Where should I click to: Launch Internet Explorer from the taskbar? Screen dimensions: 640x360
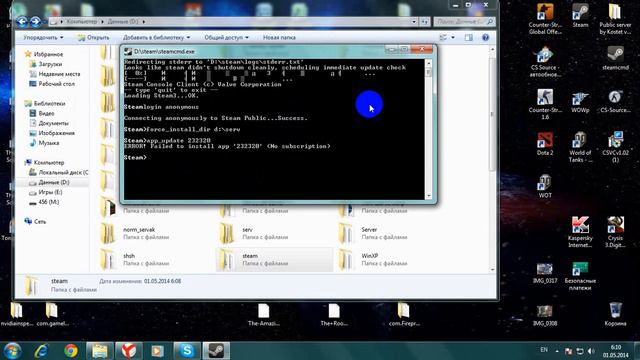[x=41, y=351]
